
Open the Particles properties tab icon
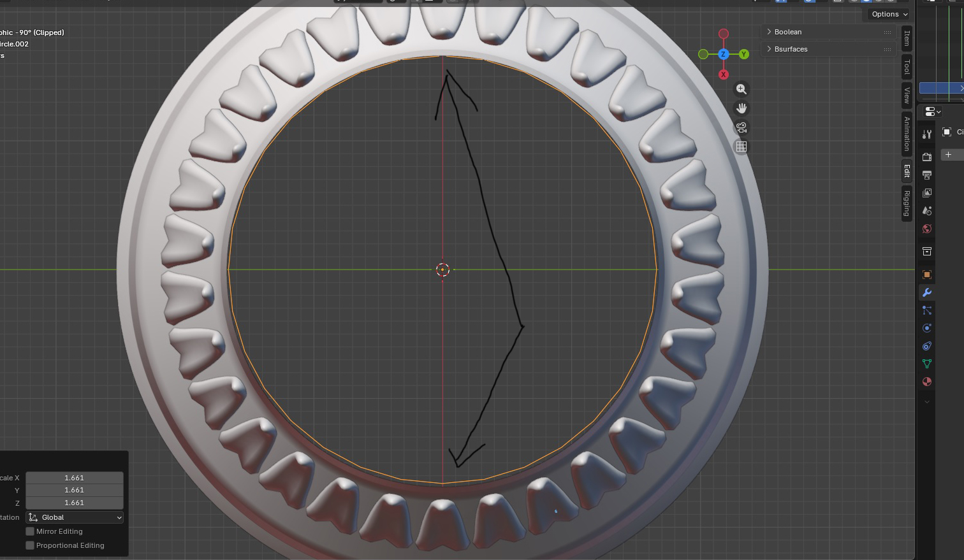(927, 310)
